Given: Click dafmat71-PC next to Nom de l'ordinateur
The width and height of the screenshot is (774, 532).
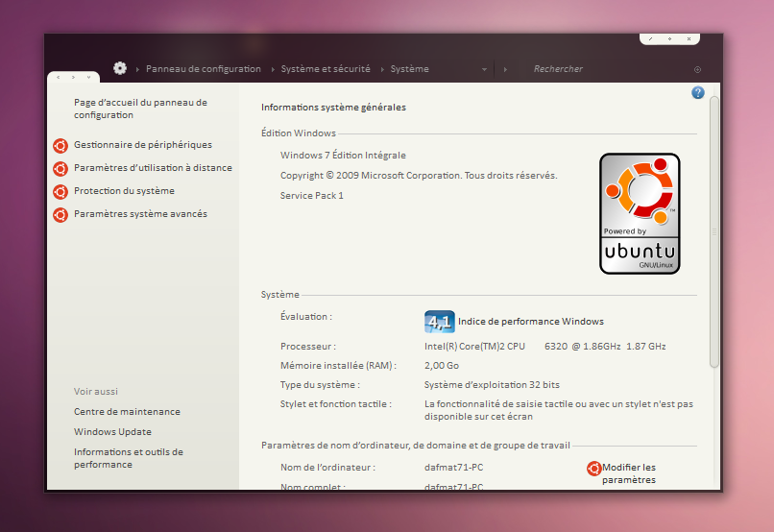Looking at the screenshot, I should coord(453,468).
